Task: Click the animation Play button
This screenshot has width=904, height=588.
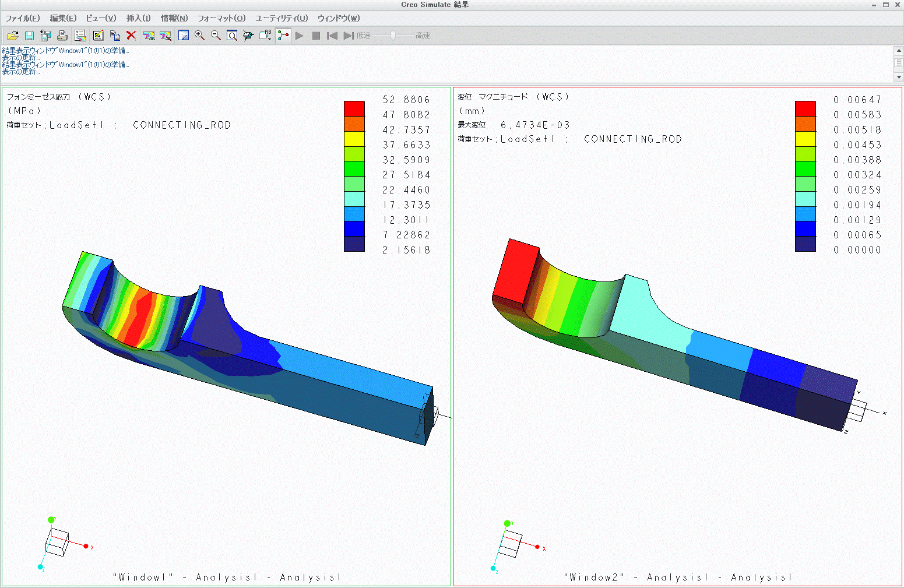Action: click(299, 36)
